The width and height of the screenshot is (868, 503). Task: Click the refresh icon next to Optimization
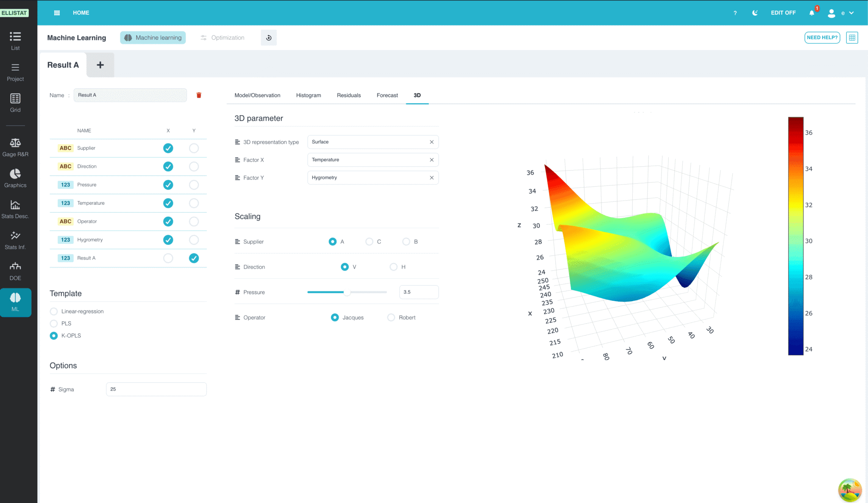[x=269, y=38]
